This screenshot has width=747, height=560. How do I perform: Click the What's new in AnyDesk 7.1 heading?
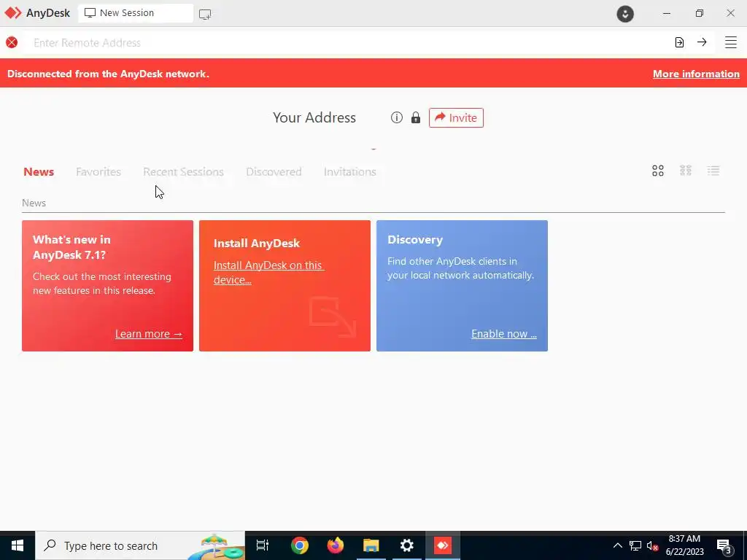pyautogui.click(x=71, y=247)
